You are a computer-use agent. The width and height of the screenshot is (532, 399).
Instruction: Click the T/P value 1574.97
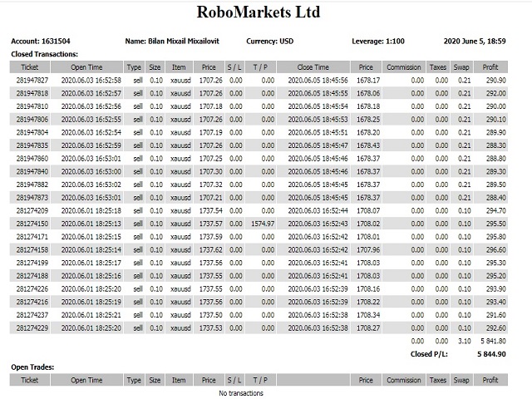click(263, 224)
